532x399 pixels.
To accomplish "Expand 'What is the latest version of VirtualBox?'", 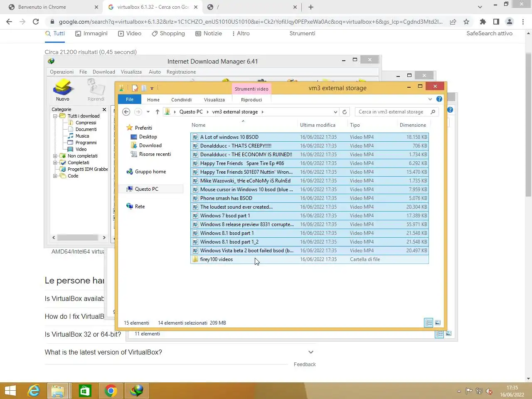I will click(310, 352).
